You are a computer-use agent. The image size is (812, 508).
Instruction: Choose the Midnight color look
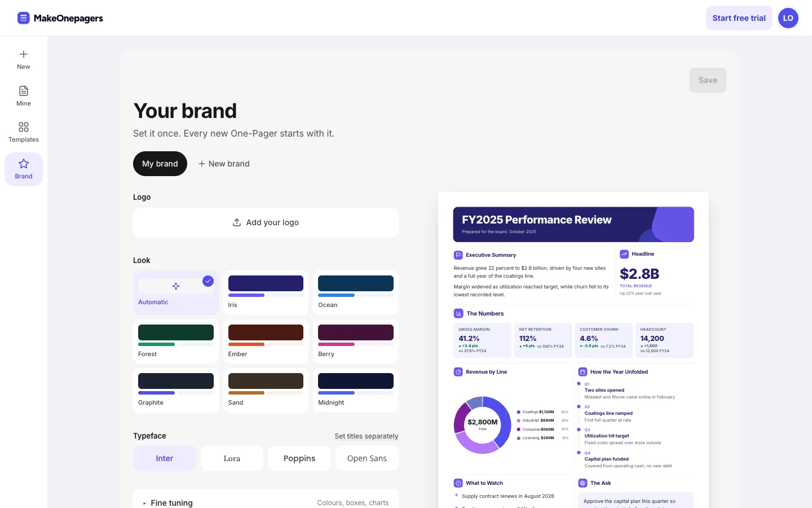356,390
